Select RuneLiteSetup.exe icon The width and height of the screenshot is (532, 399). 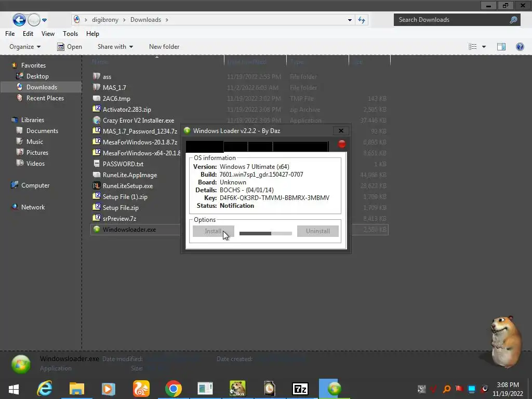(97, 185)
